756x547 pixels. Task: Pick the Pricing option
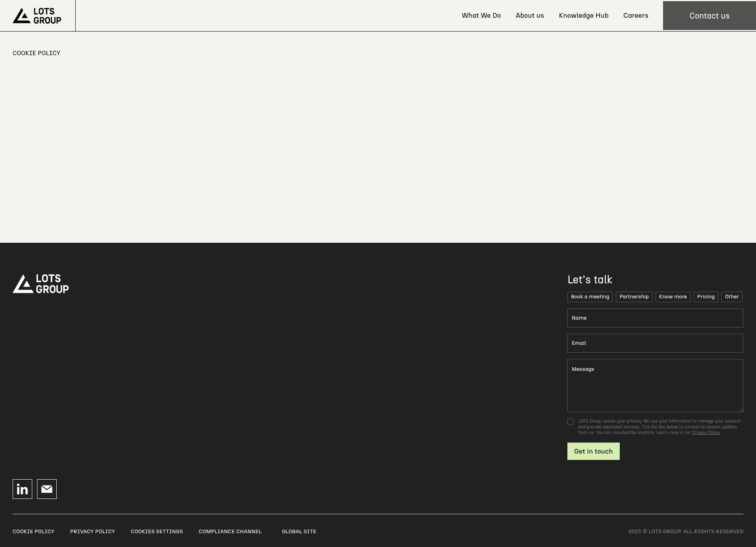click(x=706, y=297)
